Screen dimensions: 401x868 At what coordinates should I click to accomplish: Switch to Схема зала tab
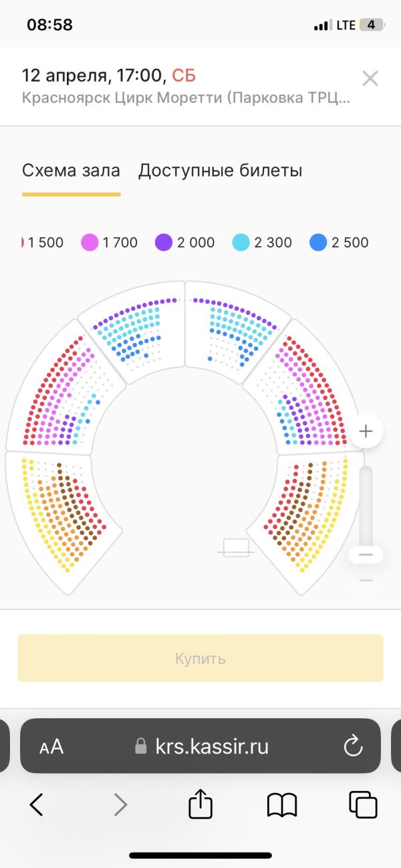71,171
